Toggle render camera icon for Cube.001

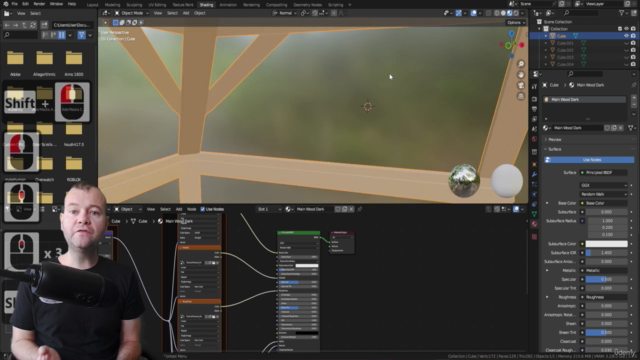point(633,43)
